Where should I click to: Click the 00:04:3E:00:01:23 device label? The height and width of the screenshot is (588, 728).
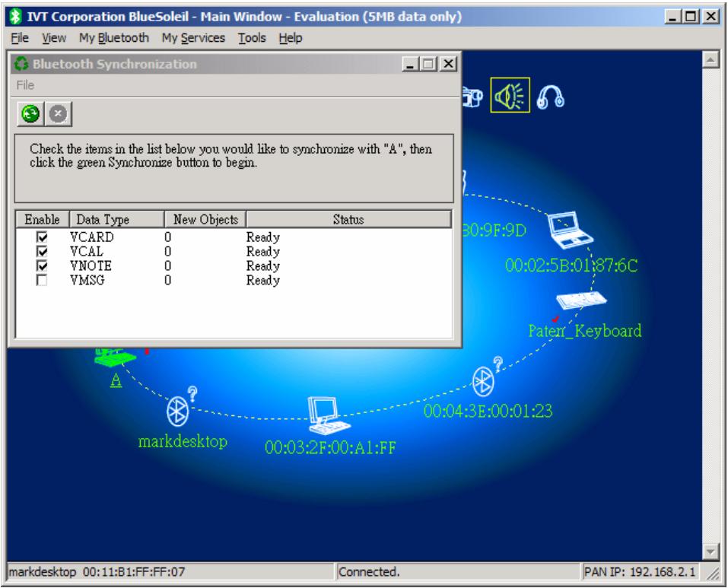[488, 411]
